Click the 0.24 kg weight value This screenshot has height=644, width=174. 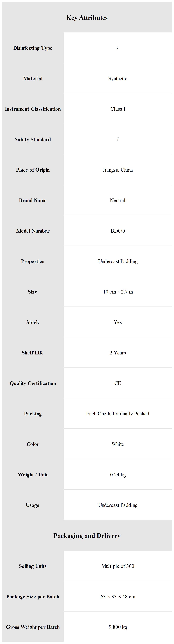click(x=118, y=475)
